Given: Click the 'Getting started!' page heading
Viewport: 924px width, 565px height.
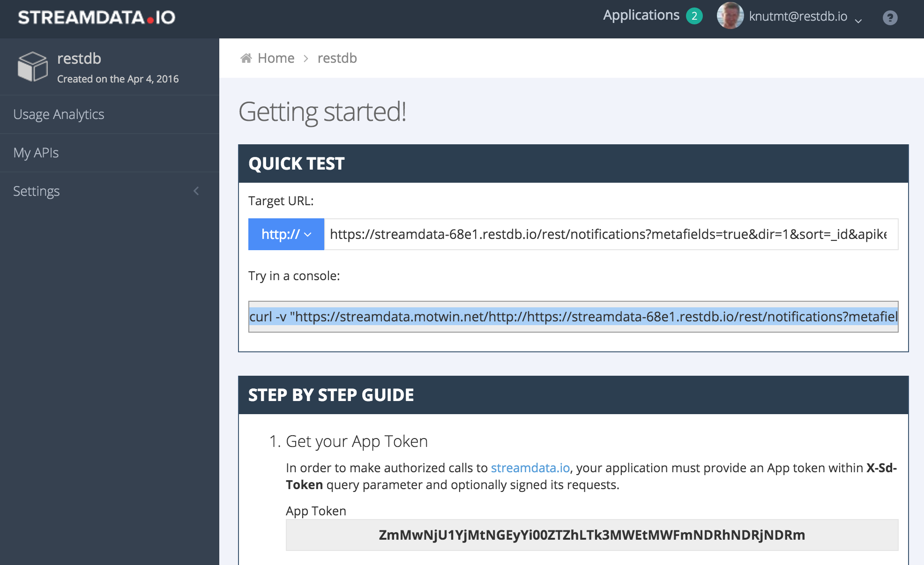Looking at the screenshot, I should (322, 112).
